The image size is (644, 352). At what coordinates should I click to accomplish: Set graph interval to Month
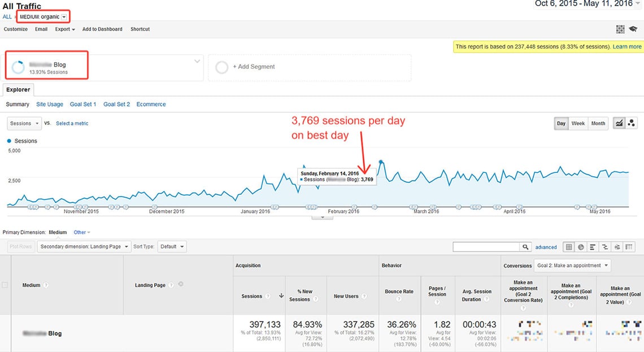point(598,123)
